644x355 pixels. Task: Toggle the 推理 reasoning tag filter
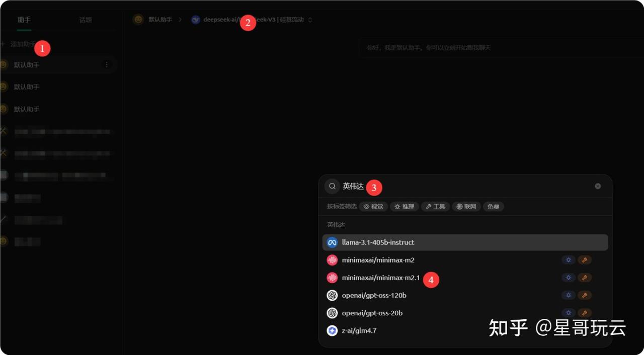[404, 207]
